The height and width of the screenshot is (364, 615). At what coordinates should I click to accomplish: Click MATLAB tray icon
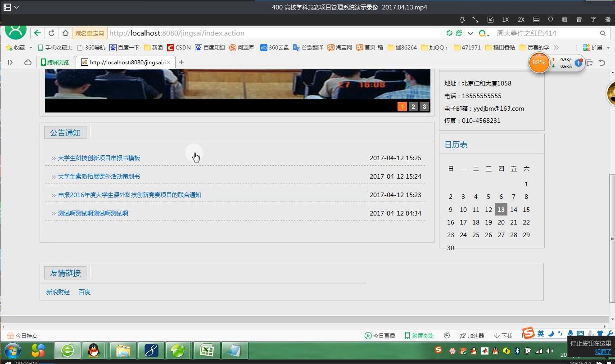pyautogui.click(x=485, y=351)
